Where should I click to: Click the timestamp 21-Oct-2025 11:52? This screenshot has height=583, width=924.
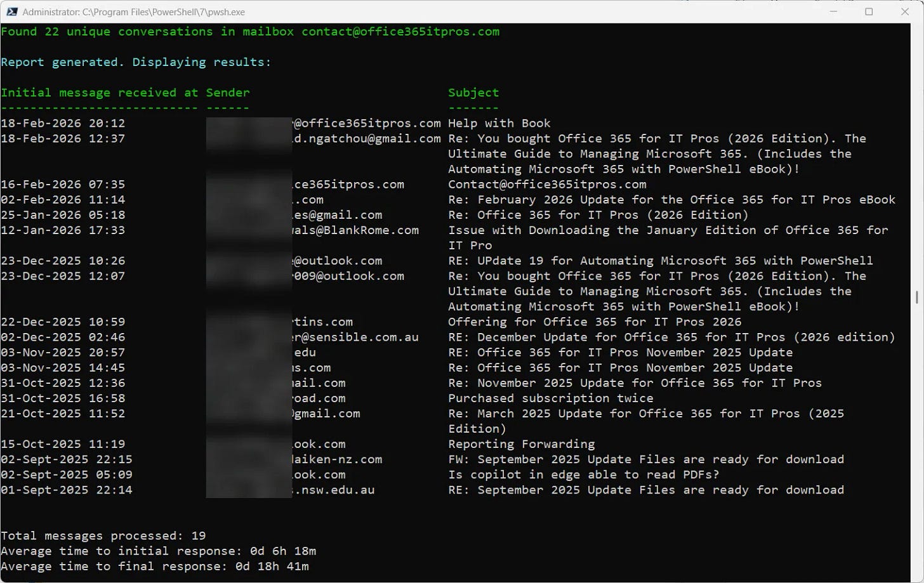pos(63,414)
